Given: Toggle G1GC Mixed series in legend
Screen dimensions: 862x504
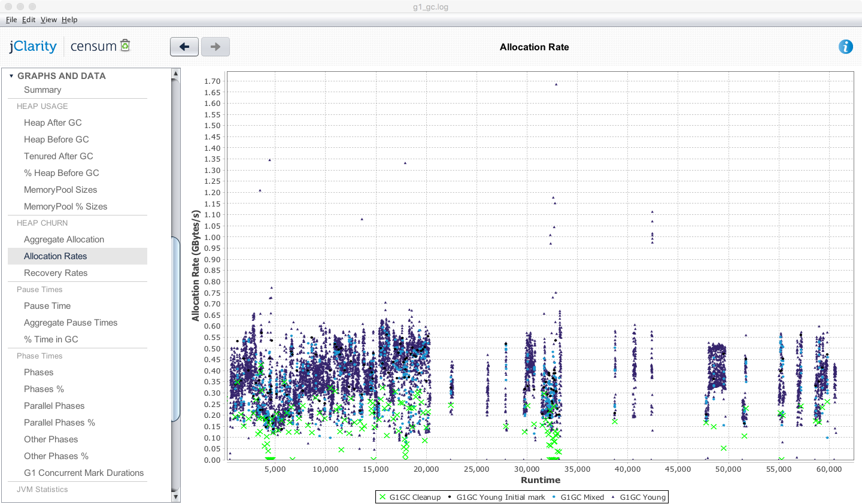Looking at the screenshot, I should [x=582, y=497].
